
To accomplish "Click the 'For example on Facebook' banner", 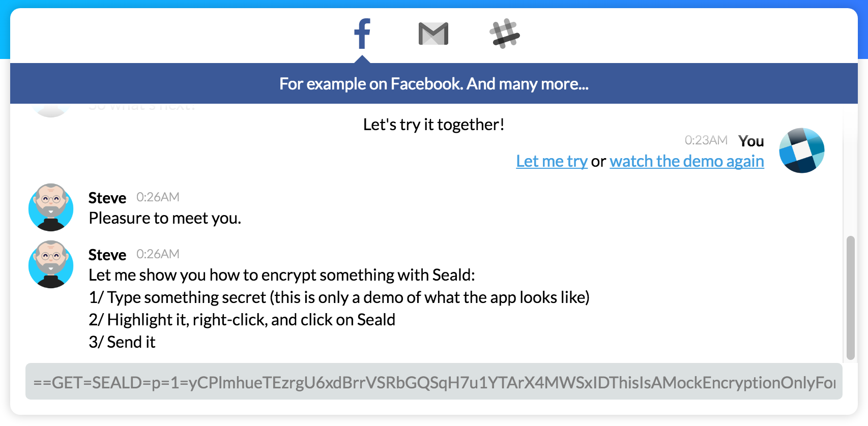I will 434,83.
